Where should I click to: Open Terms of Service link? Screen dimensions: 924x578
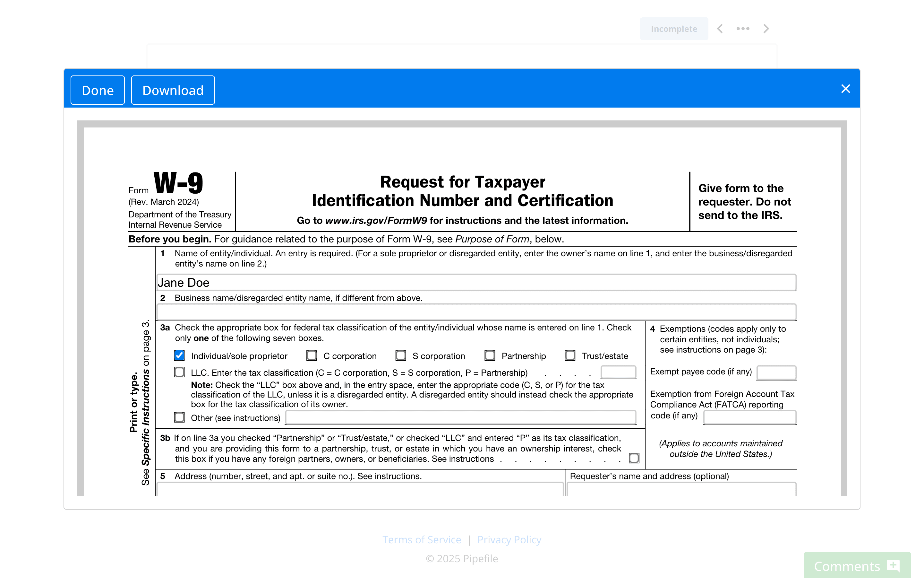click(422, 539)
